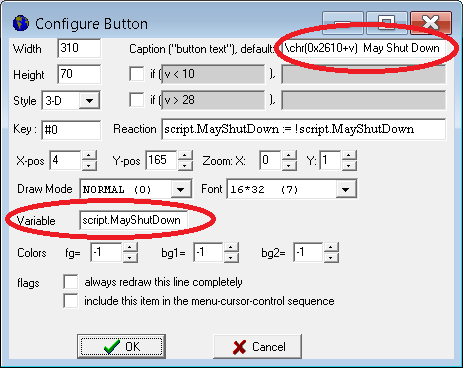The height and width of the screenshot is (368, 463).
Task: Confirm with the OK button
Action: (x=121, y=347)
